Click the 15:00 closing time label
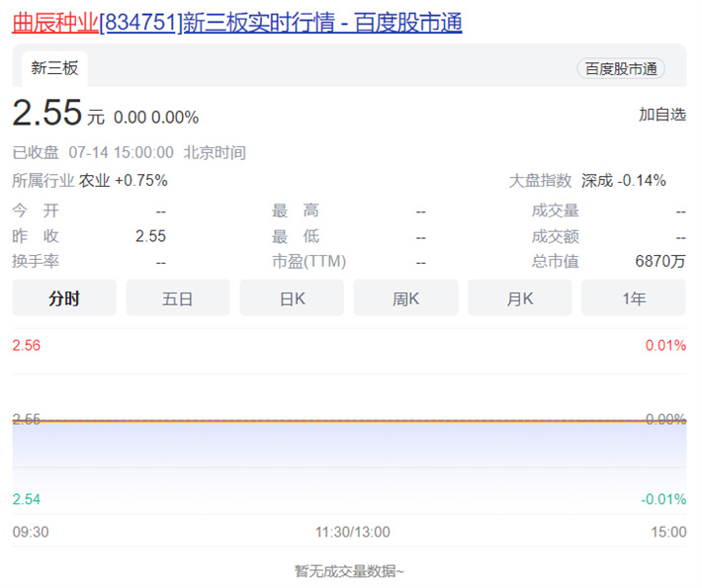Screen dimensions: 702x588 click(x=668, y=532)
